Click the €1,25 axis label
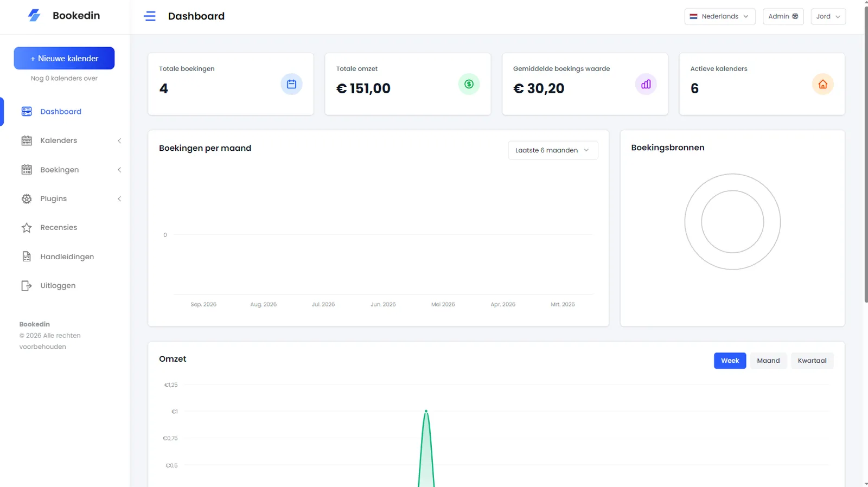868x487 pixels. 171,385
